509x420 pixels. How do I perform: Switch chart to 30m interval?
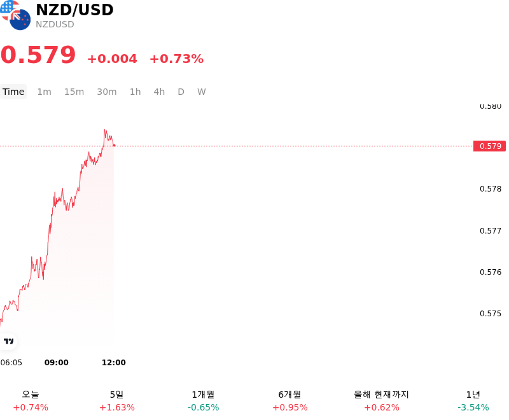pyautogui.click(x=107, y=92)
